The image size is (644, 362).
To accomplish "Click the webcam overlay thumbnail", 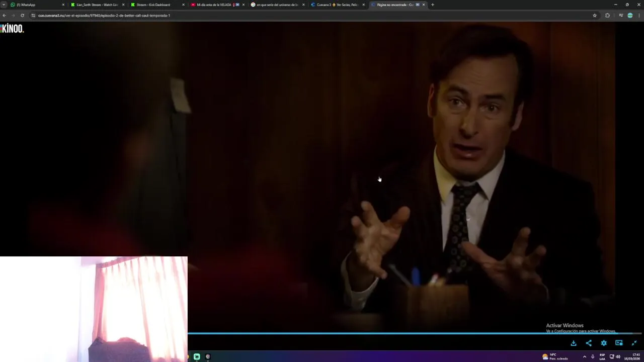I will pos(94,309).
